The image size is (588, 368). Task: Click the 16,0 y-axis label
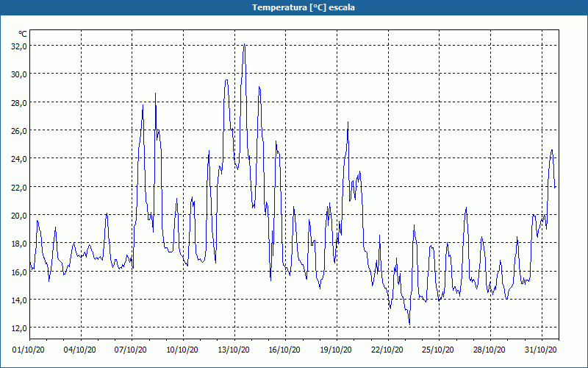18,272
